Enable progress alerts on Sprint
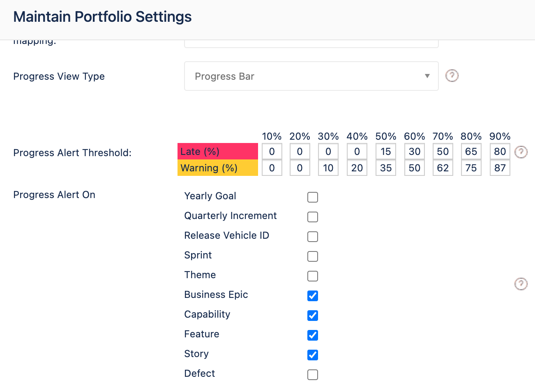 [x=313, y=256]
